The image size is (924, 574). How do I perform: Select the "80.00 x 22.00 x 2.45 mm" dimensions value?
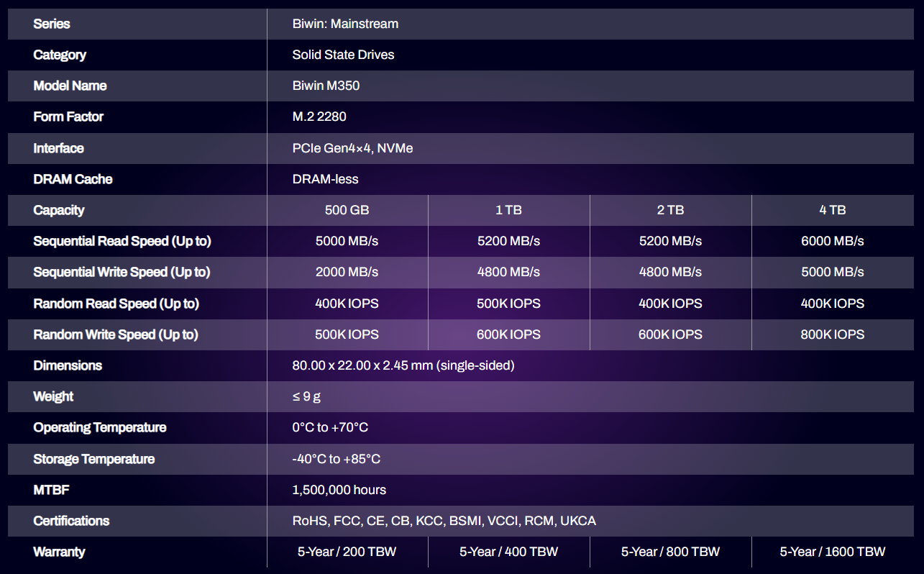pos(403,365)
